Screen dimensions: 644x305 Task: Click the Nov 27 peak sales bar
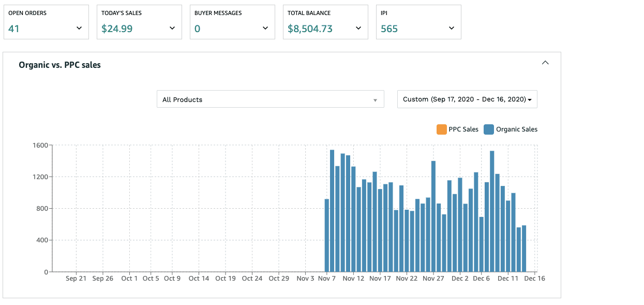tap(433, 216)
